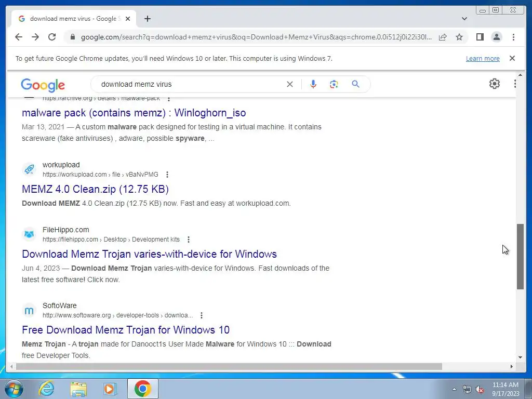Click the softoware.org URL breadcrumb
Viewport: 532px width, 399px height.
coord(117,315)
